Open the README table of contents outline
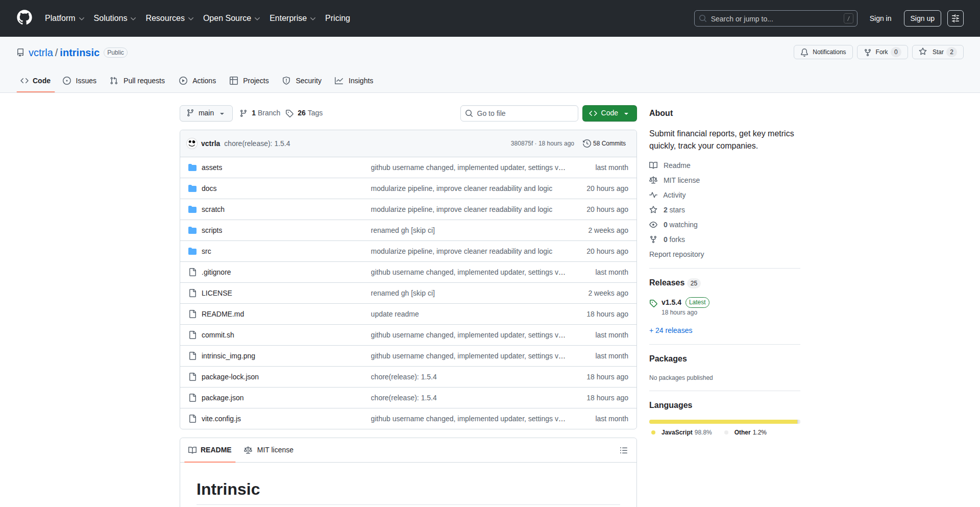Screen dimensions: 980x507 (x=623, y=450)
